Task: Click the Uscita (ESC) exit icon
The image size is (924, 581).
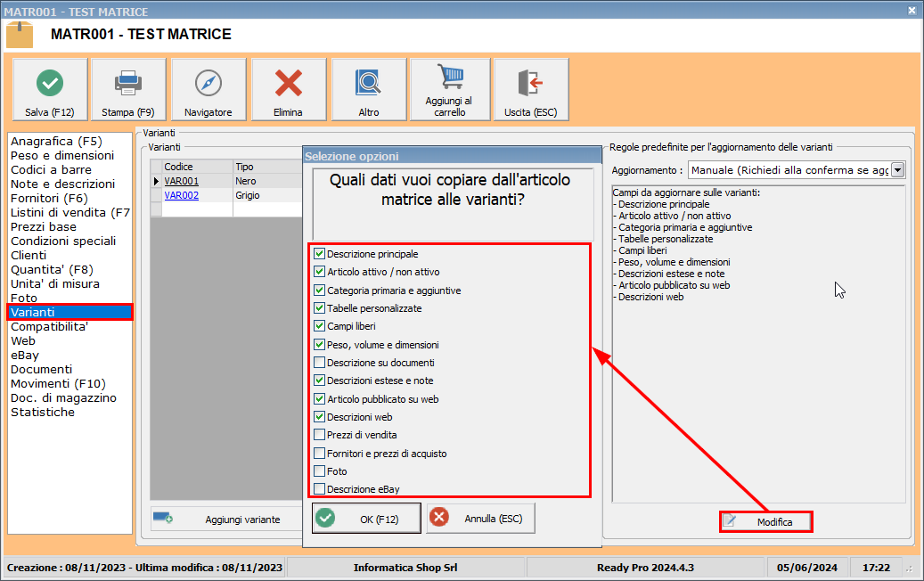Action: [530, 84]
